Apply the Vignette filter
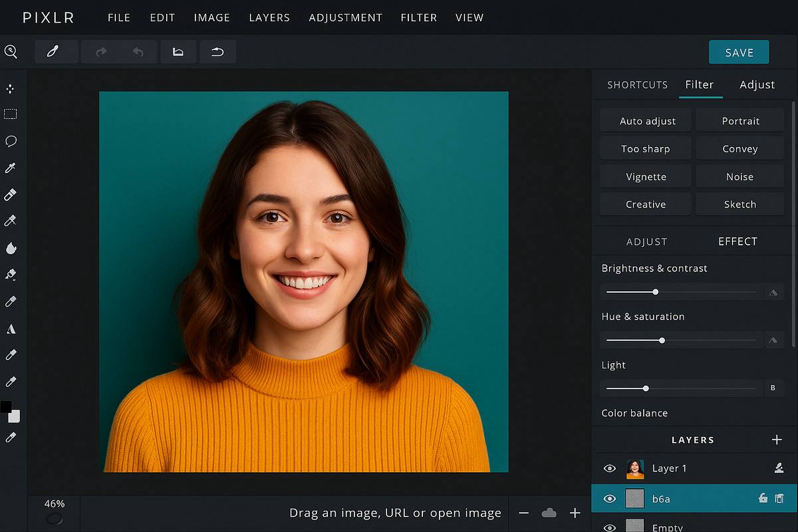Viewport: 798px width, 532px height. point(644,176)
